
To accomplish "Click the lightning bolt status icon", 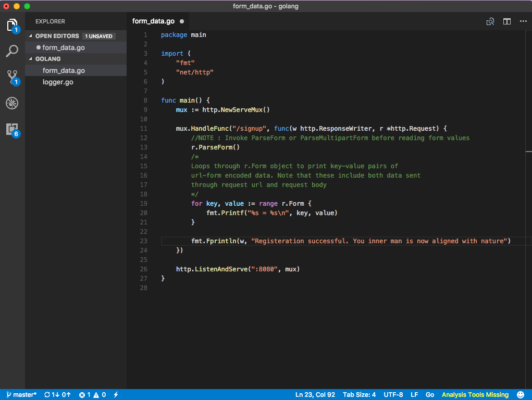I will [116, 395].
